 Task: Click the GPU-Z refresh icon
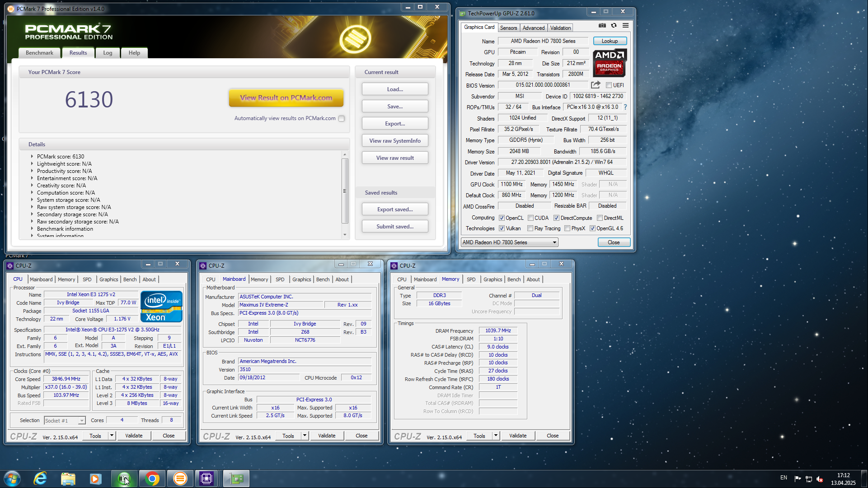pos(614,25)
